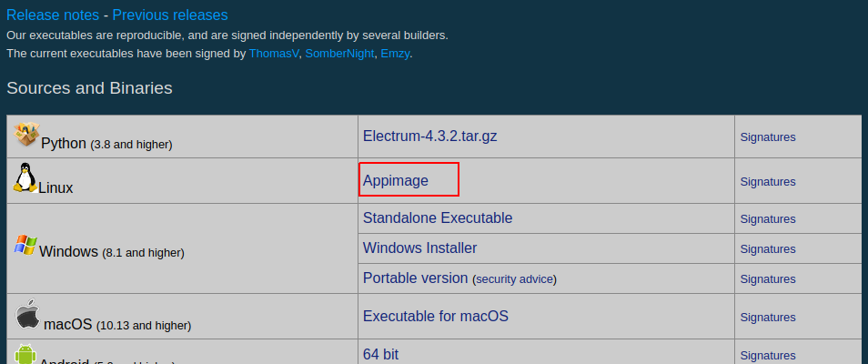This screenshot has width=868, height=364.
Task: Click the Linux Tux penguin icon
Action: pyautogui.click(x=25, y=177)
